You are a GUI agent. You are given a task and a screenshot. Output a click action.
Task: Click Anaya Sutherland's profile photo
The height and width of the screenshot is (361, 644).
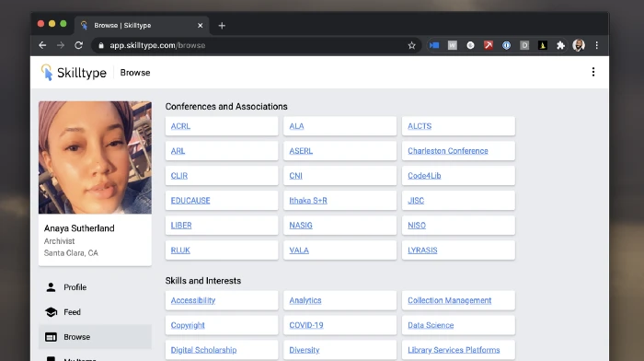coord(95,157)
